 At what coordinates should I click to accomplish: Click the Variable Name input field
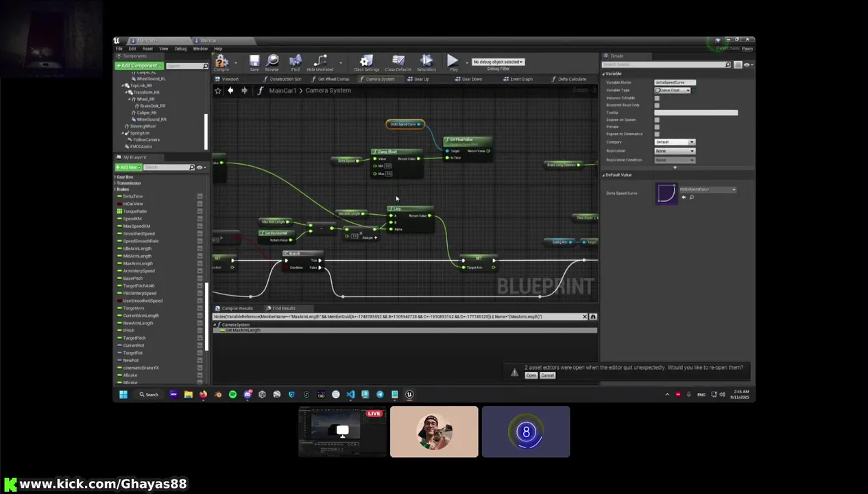[675, 83]
